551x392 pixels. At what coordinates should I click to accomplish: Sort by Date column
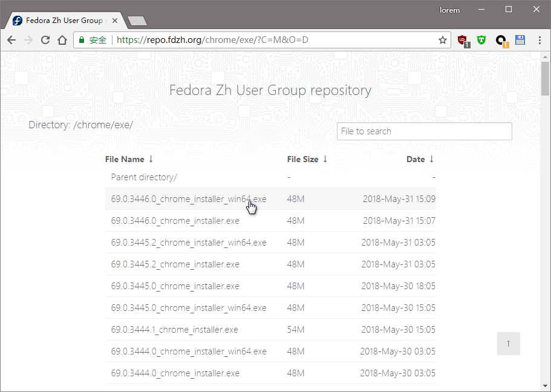pyautogui.click(x=420, y=159)
